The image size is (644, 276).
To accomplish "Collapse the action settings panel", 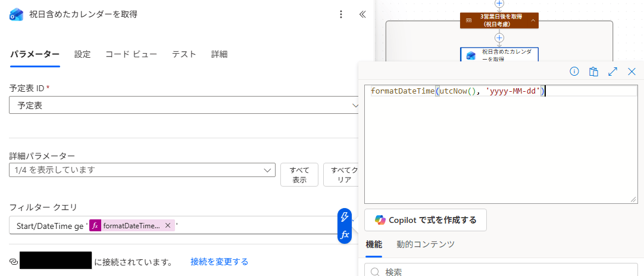I will click(x=362, y=14).
